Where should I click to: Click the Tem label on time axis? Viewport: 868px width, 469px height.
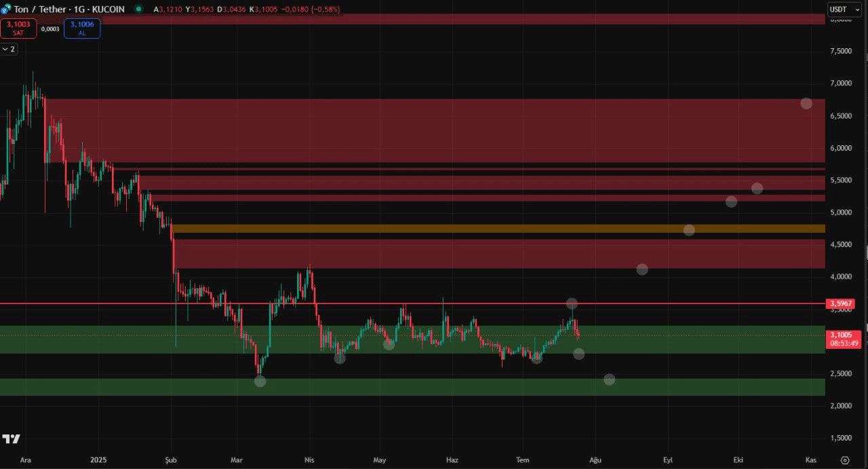click(522, 460)
